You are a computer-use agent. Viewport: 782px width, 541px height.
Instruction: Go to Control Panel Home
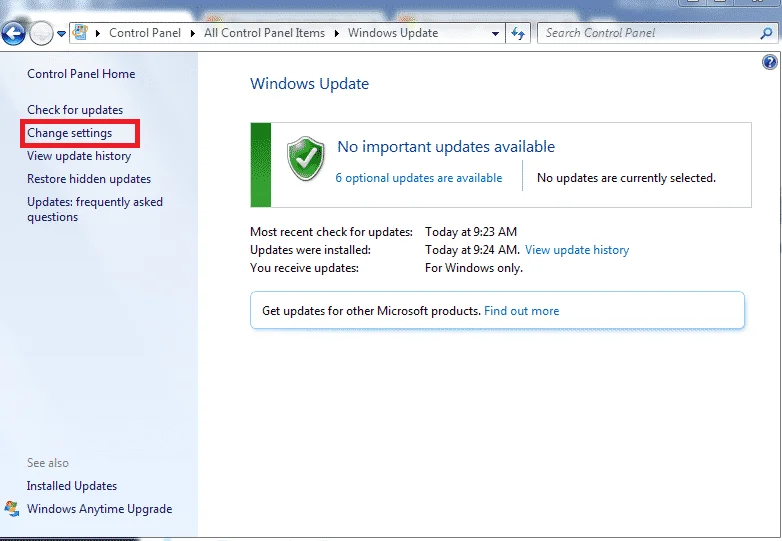(81, 74)
